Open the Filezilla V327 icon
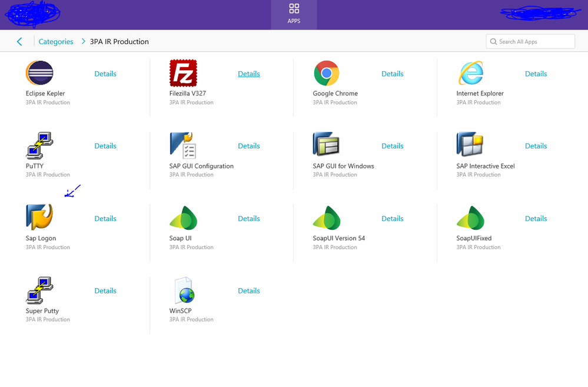This screenshot has height=387, width=588. point(183,74)
